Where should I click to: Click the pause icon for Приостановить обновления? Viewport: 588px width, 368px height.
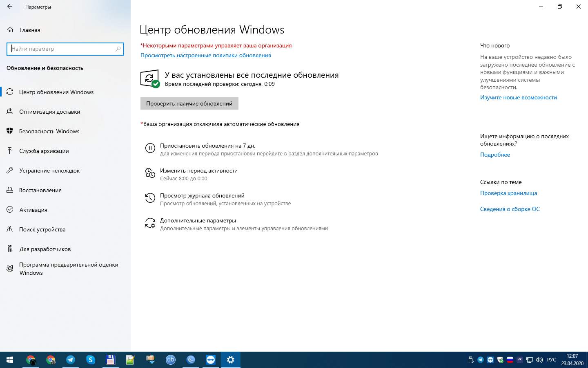pos(150,148)
